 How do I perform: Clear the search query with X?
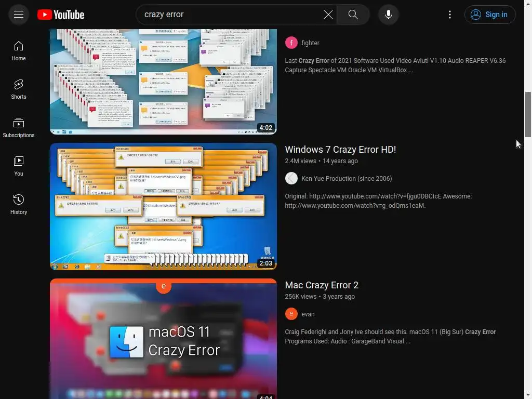[x=328, y=15]
